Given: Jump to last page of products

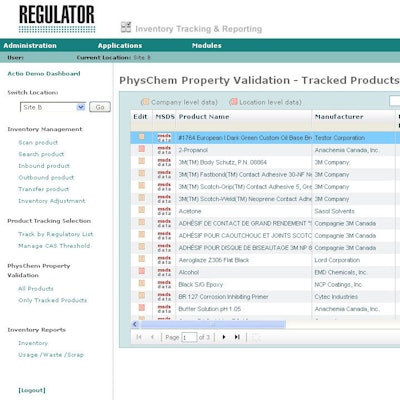Looking at the screenshot, I should click(237, 337).
